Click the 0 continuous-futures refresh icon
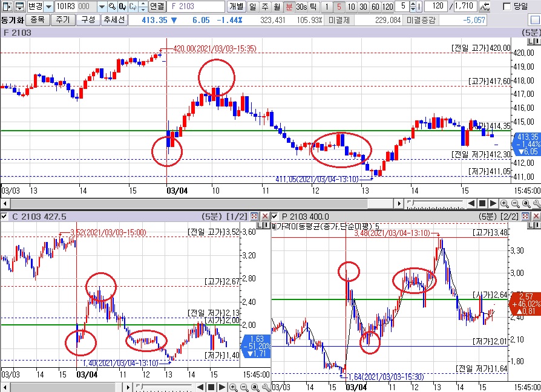 point(122,6)
